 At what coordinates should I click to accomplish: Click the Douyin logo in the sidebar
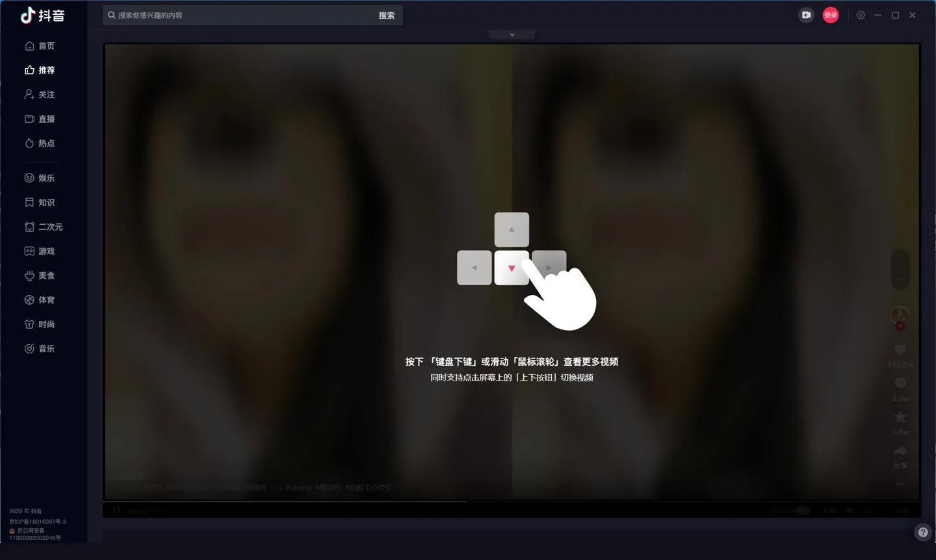pos(43,16)
